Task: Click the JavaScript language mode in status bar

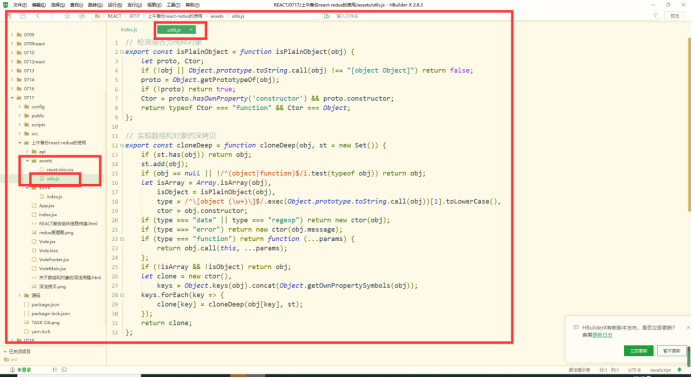Action: click(x=660, y=370)
